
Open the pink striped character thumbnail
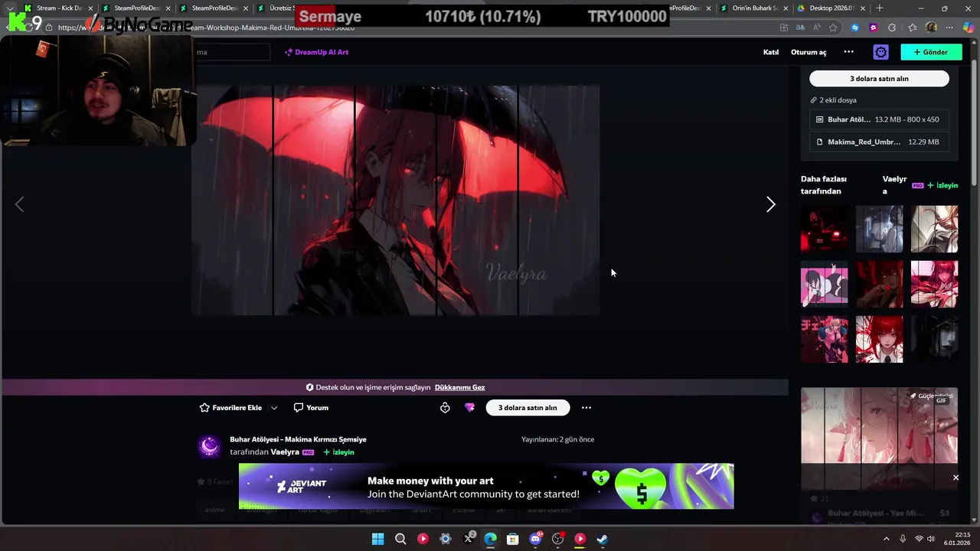824,284
